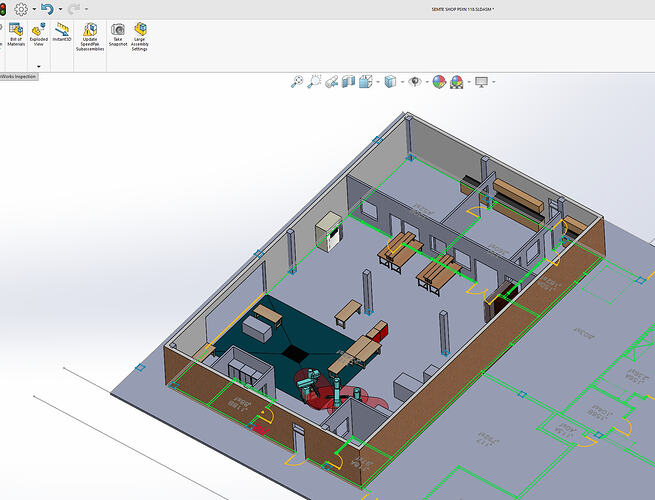Open the Bill of Materials tool
655x500 pixels.
[16, 34]
